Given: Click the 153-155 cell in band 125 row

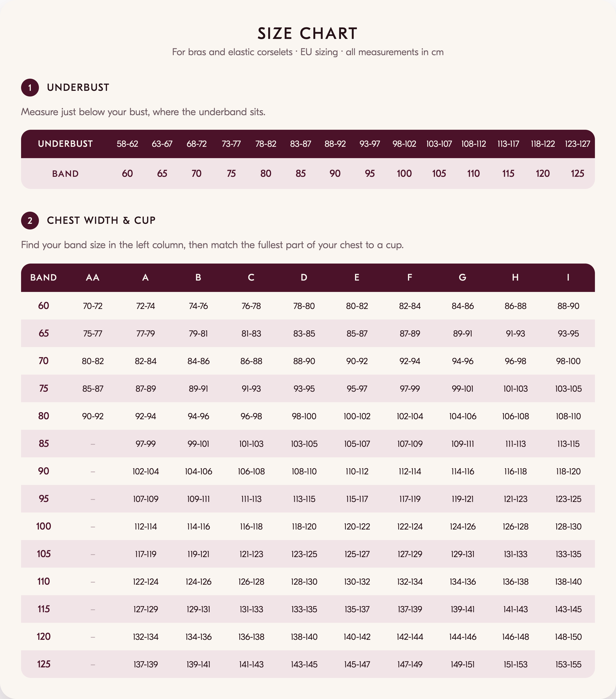Looking at the screenshot, I should pyautogui.click(x=568, y=664).
